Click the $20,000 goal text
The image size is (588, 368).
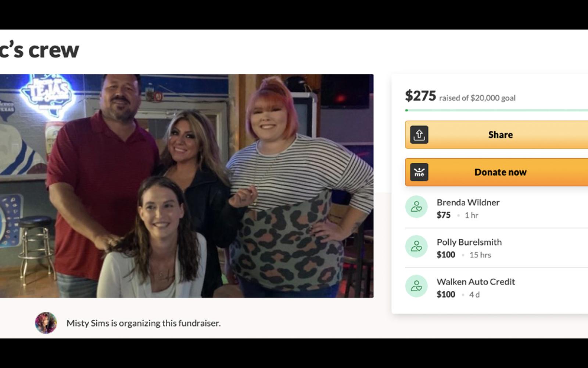tap(493, 98)
